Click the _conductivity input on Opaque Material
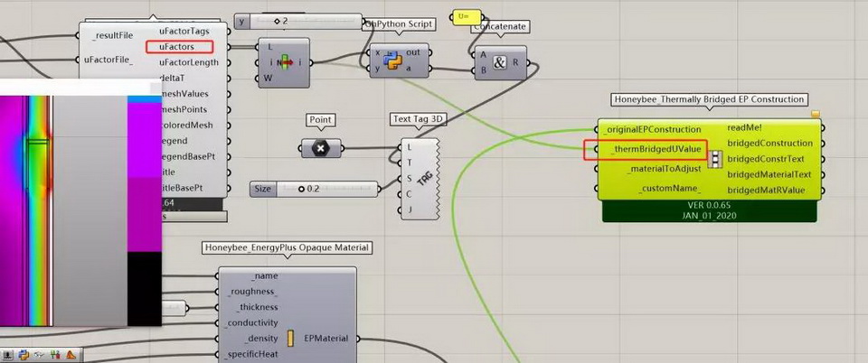Viewport: 868px width, 363px height. pyautogui.click(x=252, y=323)
